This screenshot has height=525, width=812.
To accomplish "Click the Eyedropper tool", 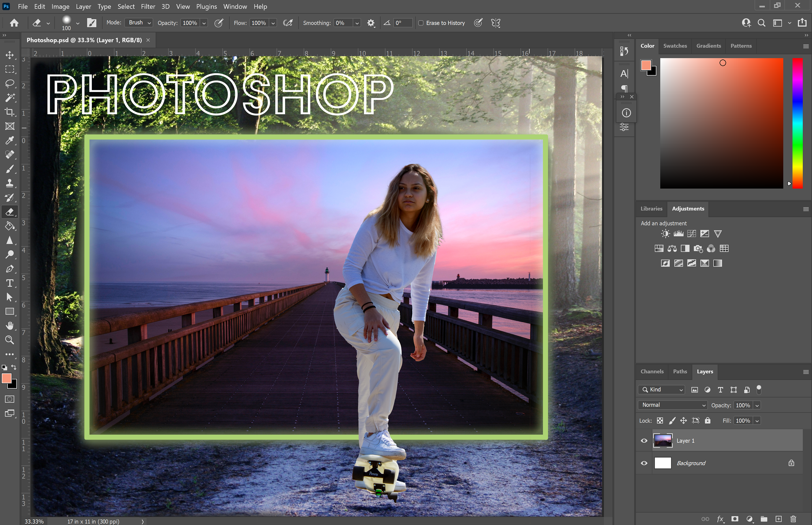I will (10, 140).
